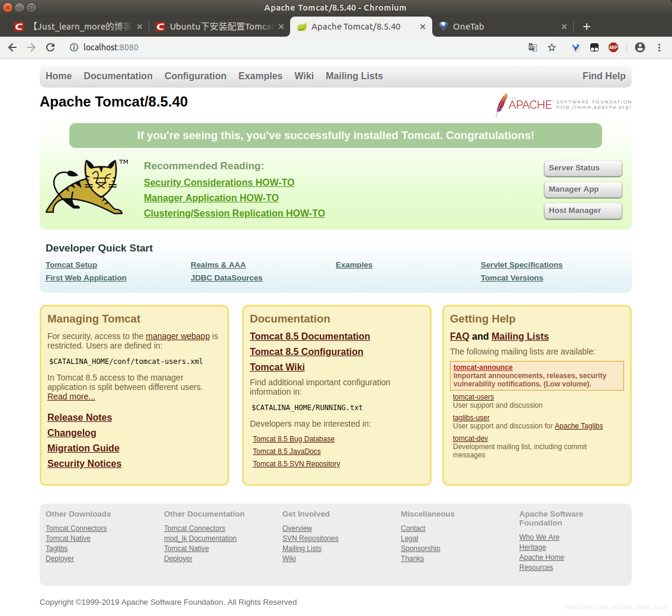Click the Apache Software Foundation feather logo

[x=563, y=105]
